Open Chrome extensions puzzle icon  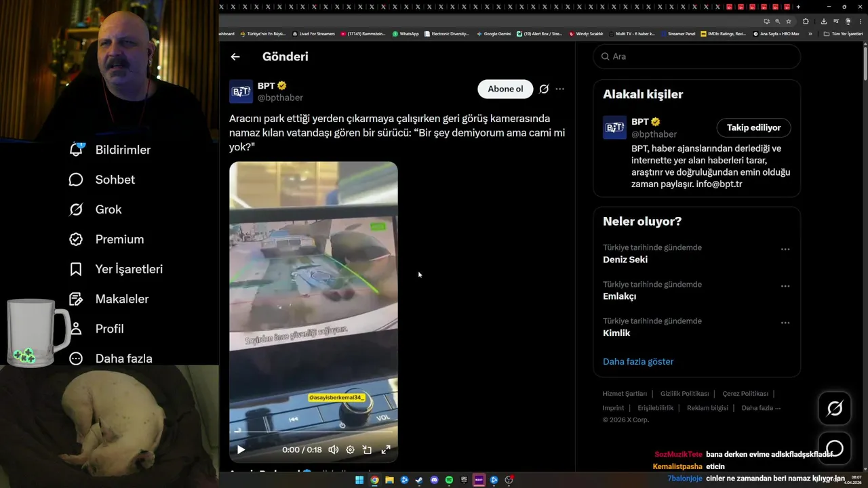[806, 21]
